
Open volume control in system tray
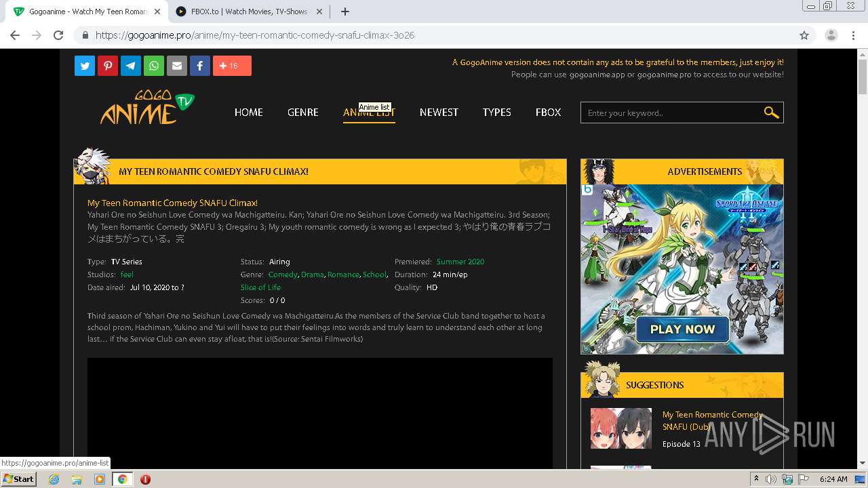pyautogui.click(x=771, y=479)
